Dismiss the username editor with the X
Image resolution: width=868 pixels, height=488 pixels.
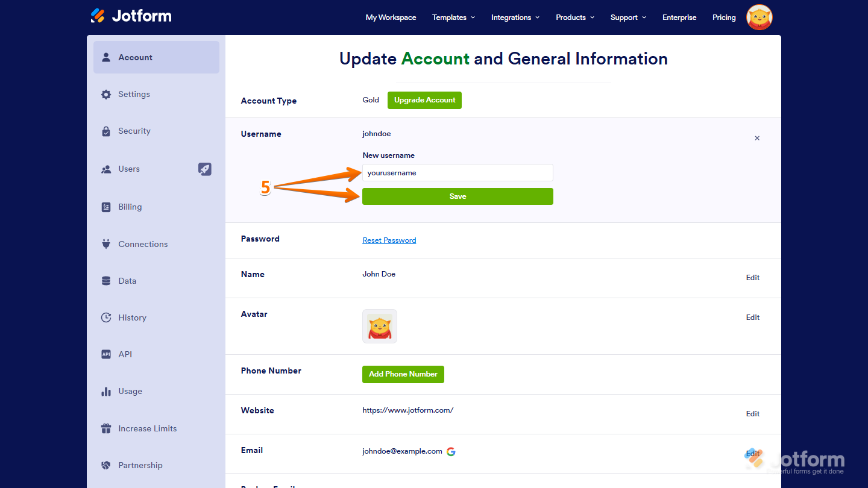click(x=757, y=138)
